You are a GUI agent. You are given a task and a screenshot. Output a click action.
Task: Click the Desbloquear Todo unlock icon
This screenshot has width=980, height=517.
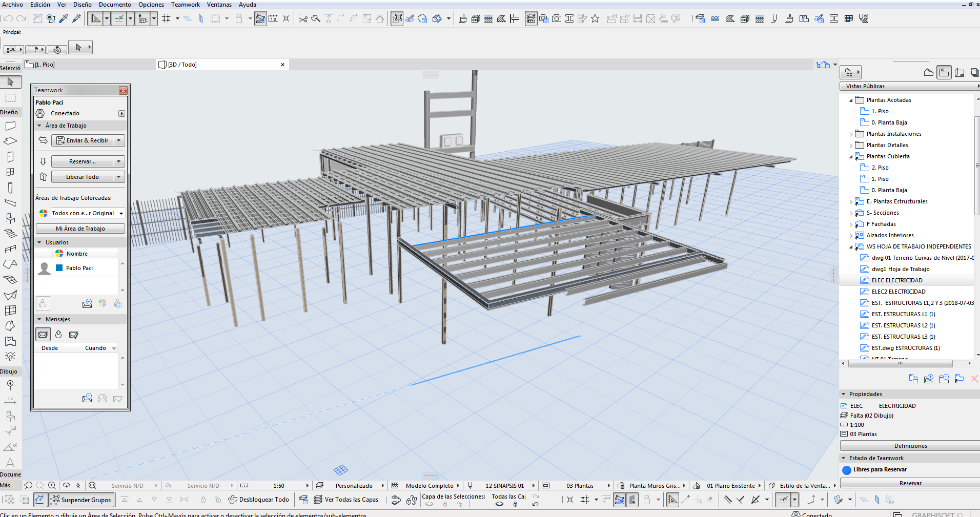tap(233, 500)
